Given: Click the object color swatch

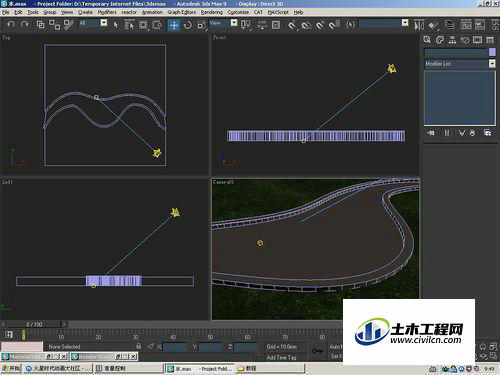Looking at the screenshot, I should pyautogui.click(x=492, y=52).
